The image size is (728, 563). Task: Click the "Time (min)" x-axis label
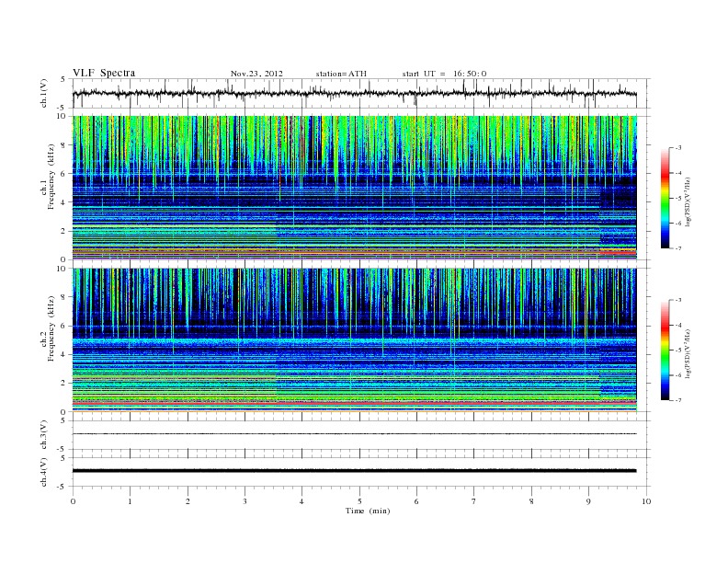pyautogui.click(x=368, y=511)
